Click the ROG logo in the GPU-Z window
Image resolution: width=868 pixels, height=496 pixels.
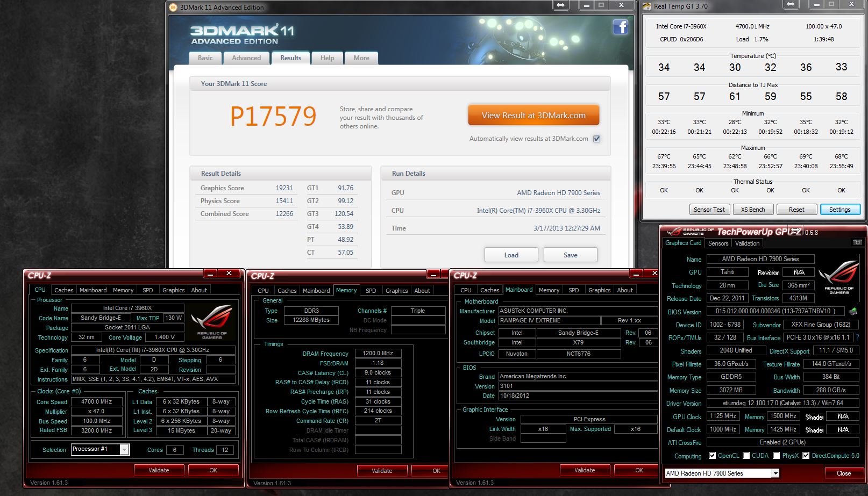click(839, 276)
